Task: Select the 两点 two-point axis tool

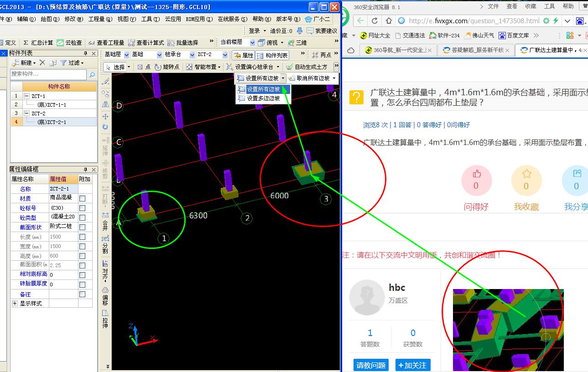Action: 322,55
